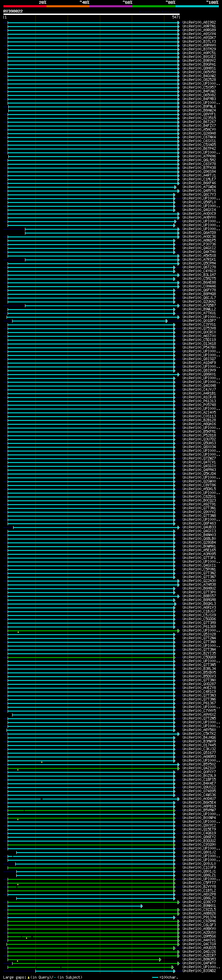
Task: Open hit UniRef100_C6TNK4
Action: click(x=199, y=137)
